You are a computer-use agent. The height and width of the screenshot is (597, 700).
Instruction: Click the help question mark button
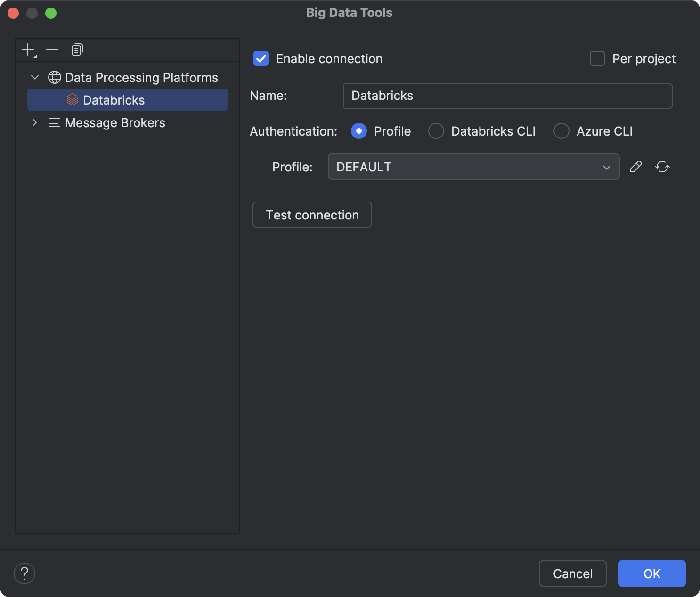pyautogui.click(x=24, y=573)
